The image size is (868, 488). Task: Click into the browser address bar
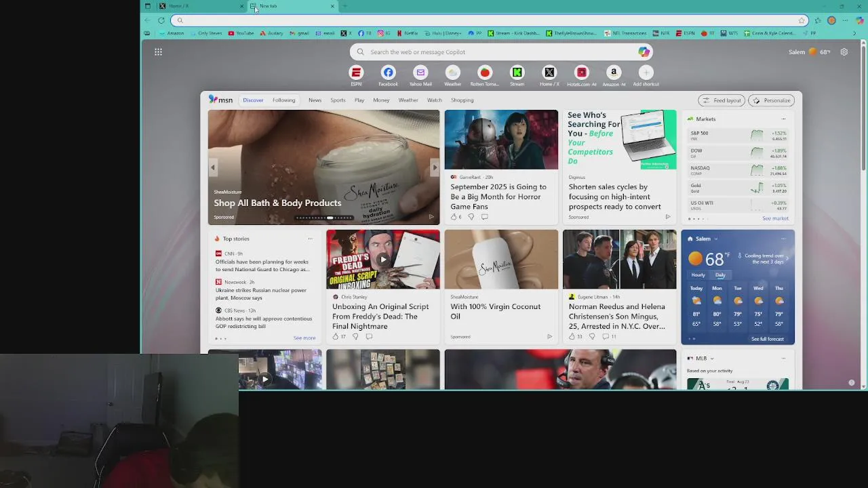point(488,20)
